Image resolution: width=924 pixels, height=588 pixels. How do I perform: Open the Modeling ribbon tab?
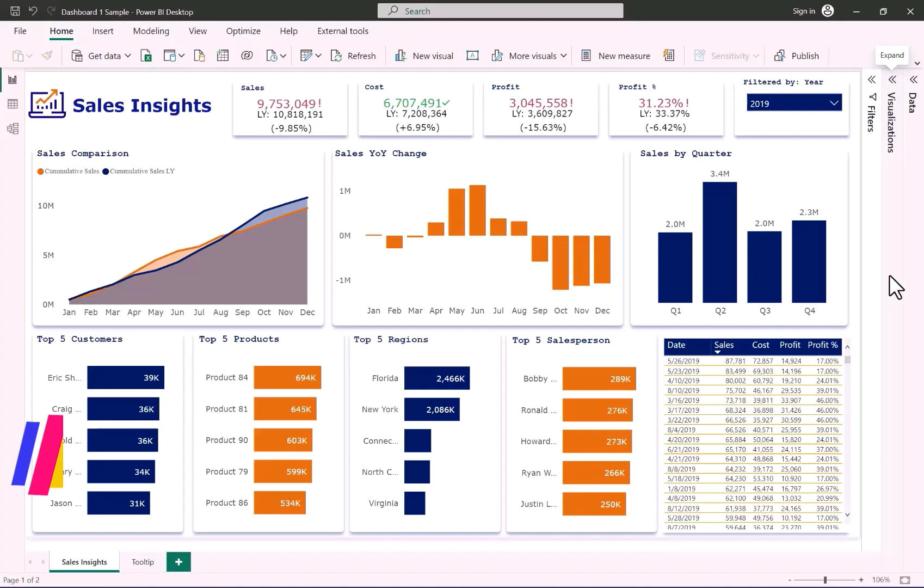click(x=151, y=31)
